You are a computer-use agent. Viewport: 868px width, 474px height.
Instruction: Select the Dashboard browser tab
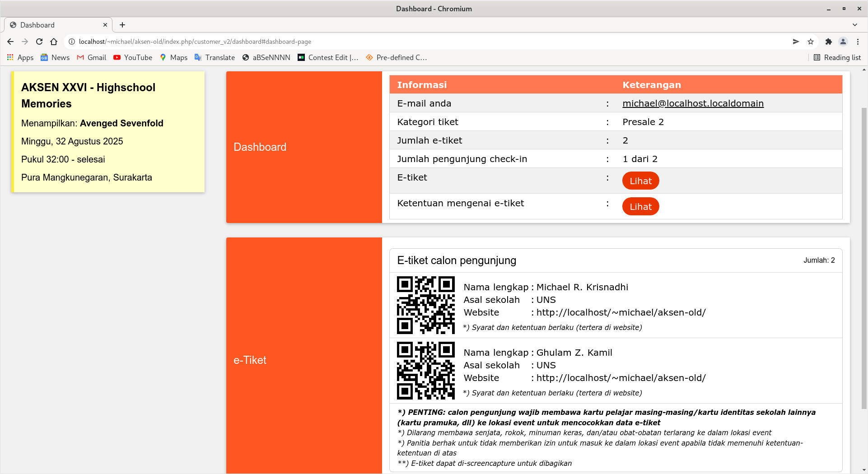coord(54,25)
